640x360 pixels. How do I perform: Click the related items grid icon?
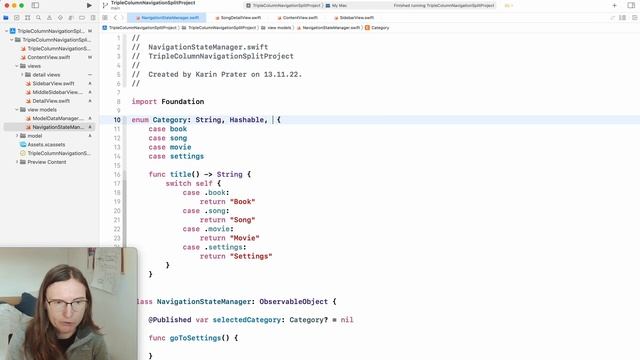105,18
